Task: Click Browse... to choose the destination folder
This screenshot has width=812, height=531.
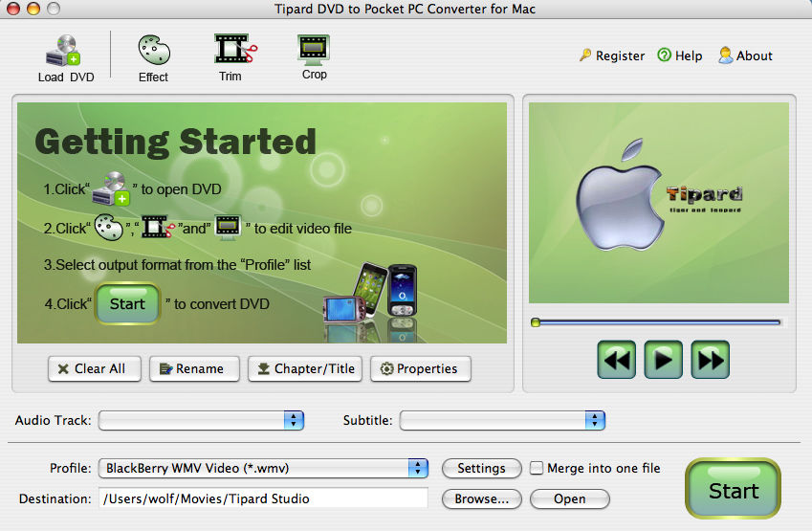Action: tap(482, 498)
